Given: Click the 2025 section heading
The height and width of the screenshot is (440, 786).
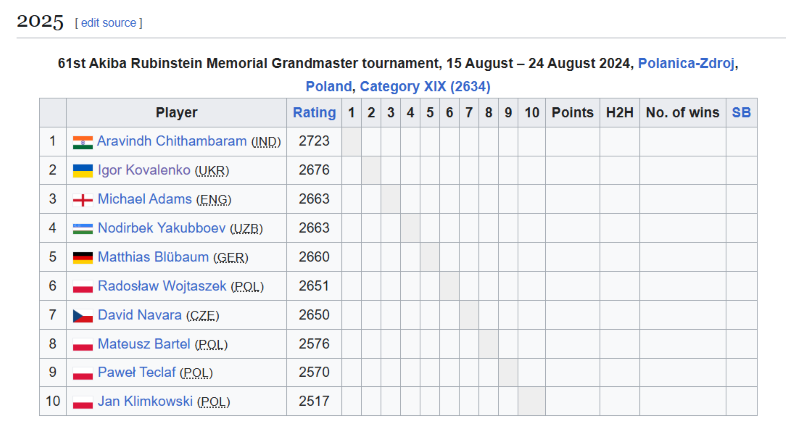Looking at the screenshot, I should click(41, 21).
